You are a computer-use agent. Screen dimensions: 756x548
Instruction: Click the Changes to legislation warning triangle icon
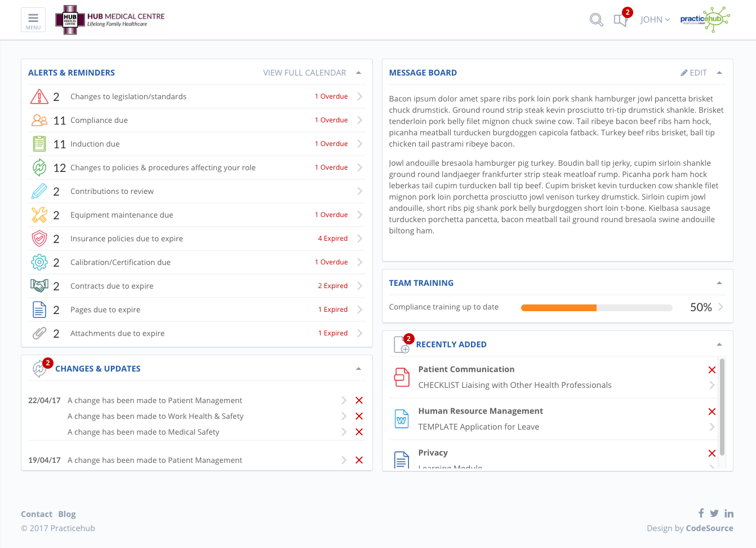[39, 97]
